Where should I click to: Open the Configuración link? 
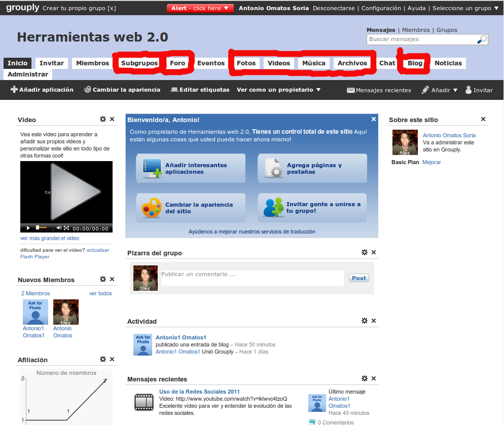coord(381,8)
